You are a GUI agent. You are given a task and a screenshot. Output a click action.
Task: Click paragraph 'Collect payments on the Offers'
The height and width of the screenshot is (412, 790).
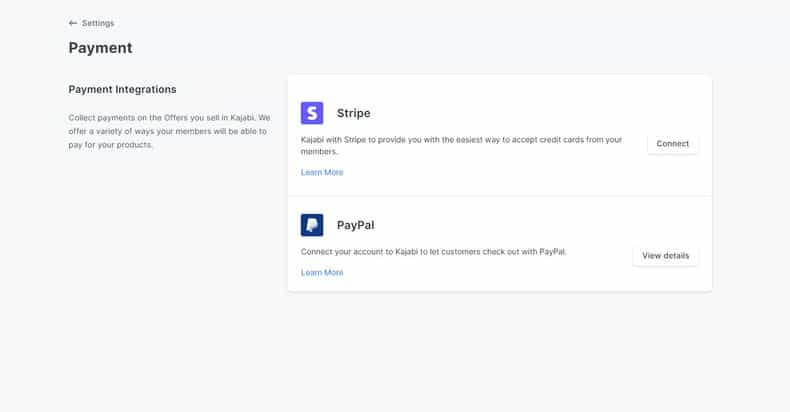click(169, 131)
